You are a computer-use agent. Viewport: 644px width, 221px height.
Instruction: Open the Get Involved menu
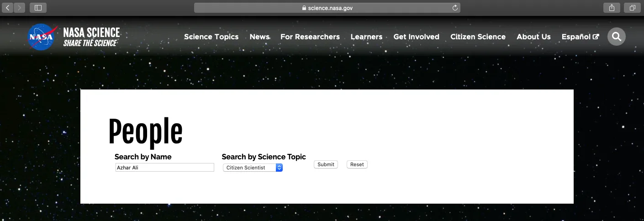pyautogui.click(x=416, y=37)
